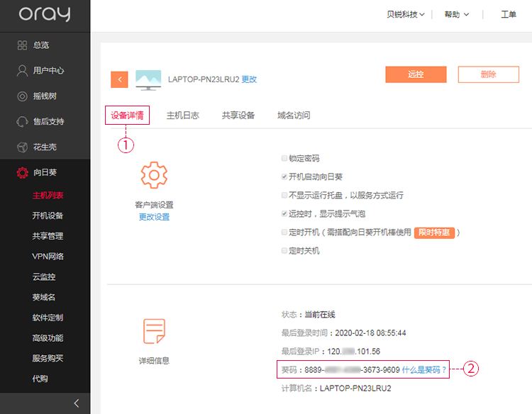Click the orange 远控 button
Image resolution: width=532 pixels, height=414 pixels.
[416, 74]
